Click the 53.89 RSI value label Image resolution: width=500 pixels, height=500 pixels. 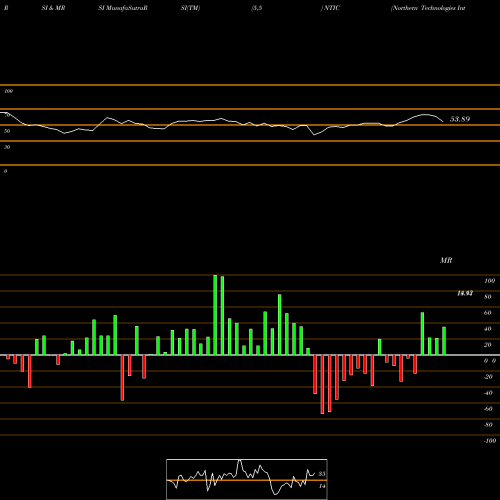[460, 119]
